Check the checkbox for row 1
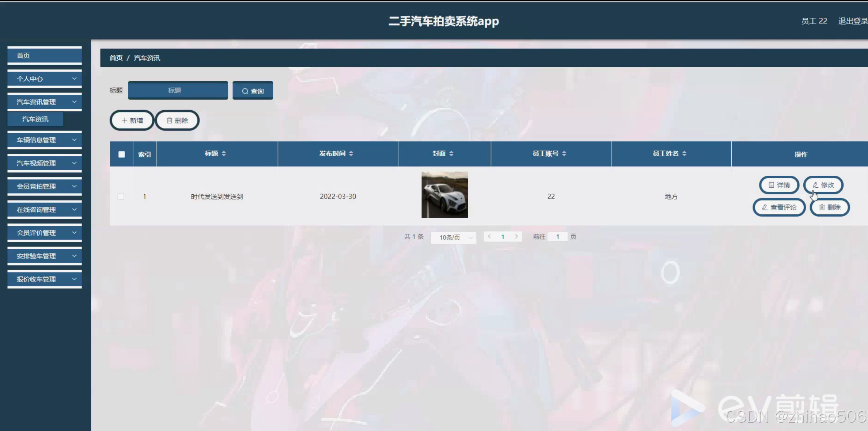This screenshot has width=868, height=431. coord(121,197)
